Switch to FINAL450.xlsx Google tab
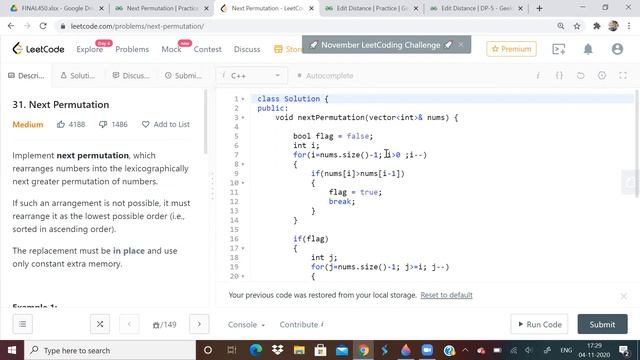 pos(56,8)
